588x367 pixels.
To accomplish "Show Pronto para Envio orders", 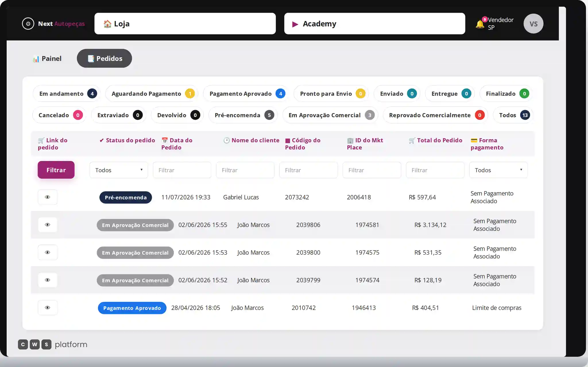I will (x=331, y=94).
